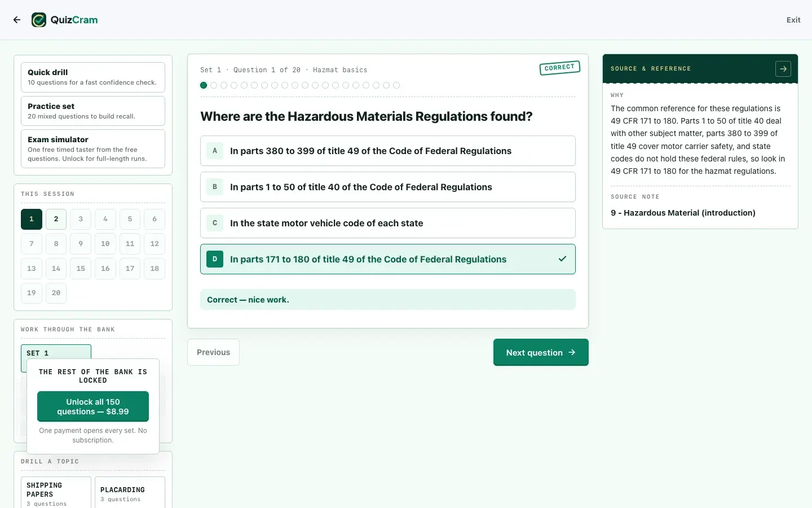Go to the Previous question
812x508 pixels.
[213, 352]
